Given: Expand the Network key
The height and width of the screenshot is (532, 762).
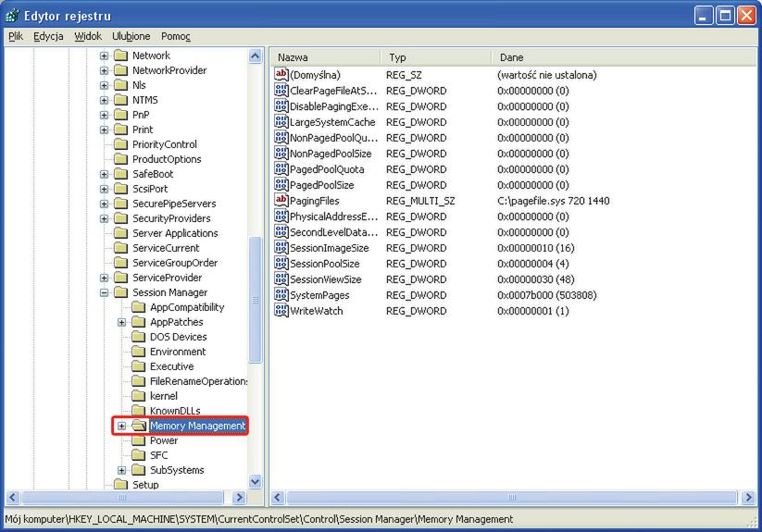Looking at the screenshot, I should pos(104,56).
